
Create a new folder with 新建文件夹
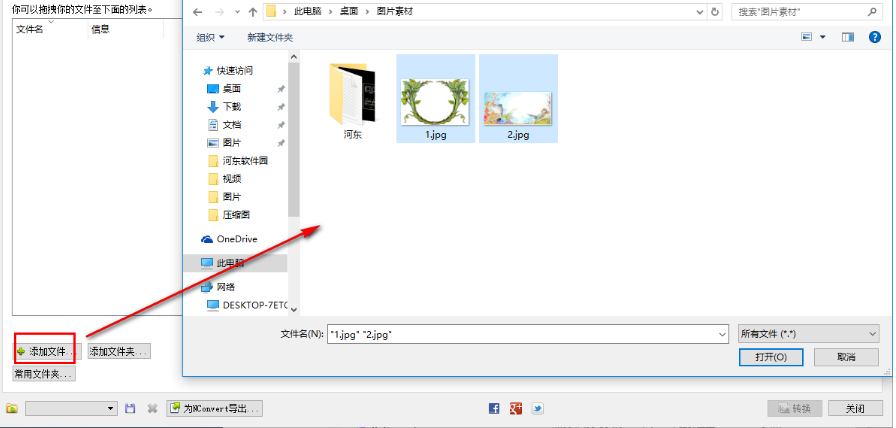point(270,37)
